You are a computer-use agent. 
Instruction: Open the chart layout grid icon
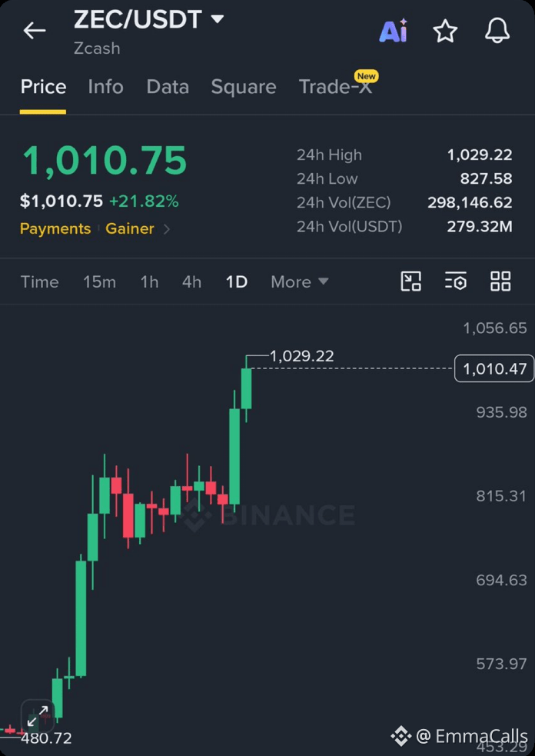(x=500, y=281)
